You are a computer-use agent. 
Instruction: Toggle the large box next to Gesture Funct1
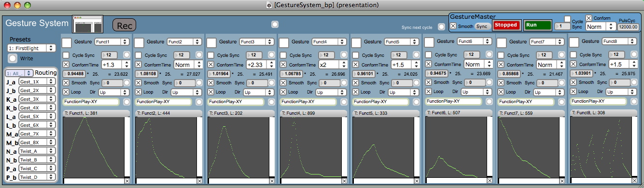pyautogui.click(x=67, y=42)
